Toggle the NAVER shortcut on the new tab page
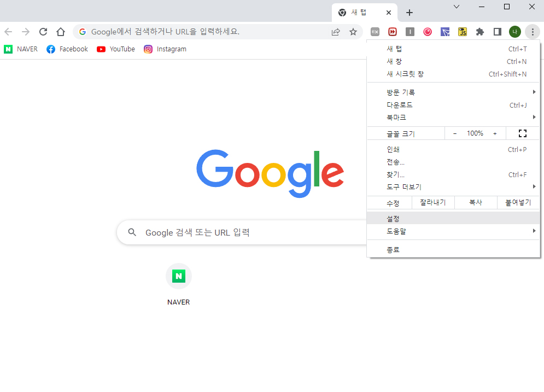544x392 pixels. click(178, 276)
